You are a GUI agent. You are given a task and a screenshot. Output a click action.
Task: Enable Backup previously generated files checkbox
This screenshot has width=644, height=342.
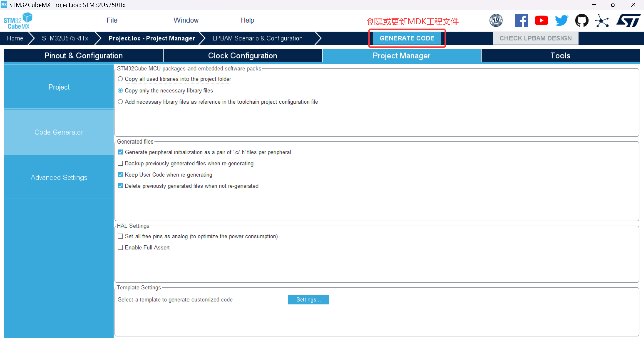120,163
